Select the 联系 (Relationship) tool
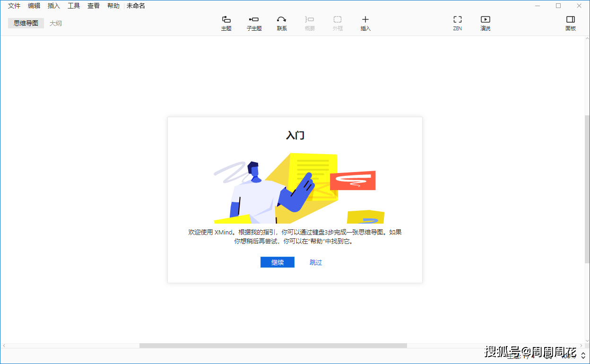 point(282,23)
